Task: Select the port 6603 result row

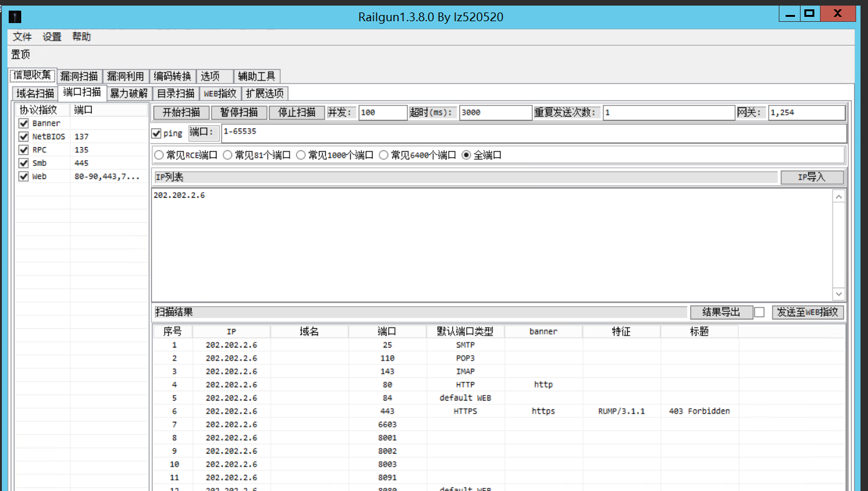Action: coord(499,424)
